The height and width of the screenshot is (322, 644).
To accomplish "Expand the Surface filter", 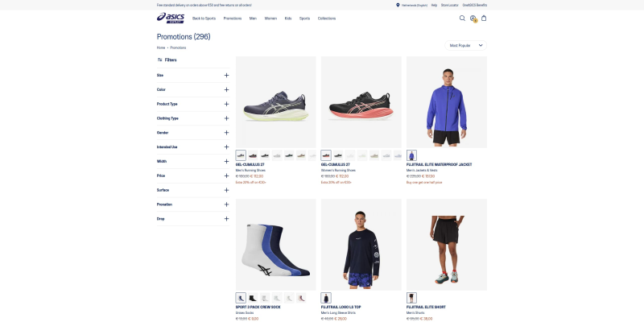I will tap(193, 190).
